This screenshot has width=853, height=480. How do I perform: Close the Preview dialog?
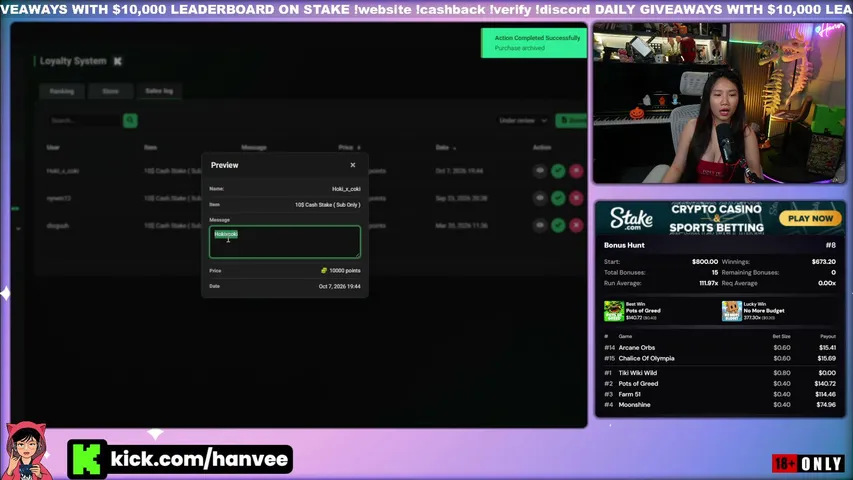tap(353, 165)
